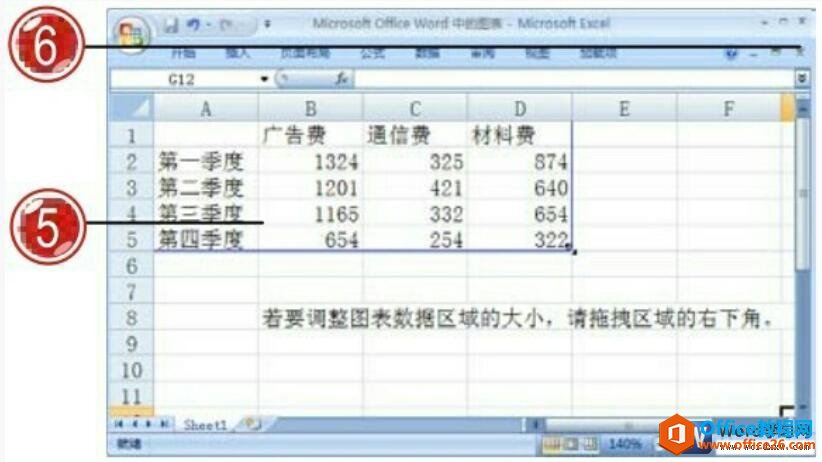Expand the formula bar with right-edge chevron
Viewport: 822px width, 462px height.
801,79
